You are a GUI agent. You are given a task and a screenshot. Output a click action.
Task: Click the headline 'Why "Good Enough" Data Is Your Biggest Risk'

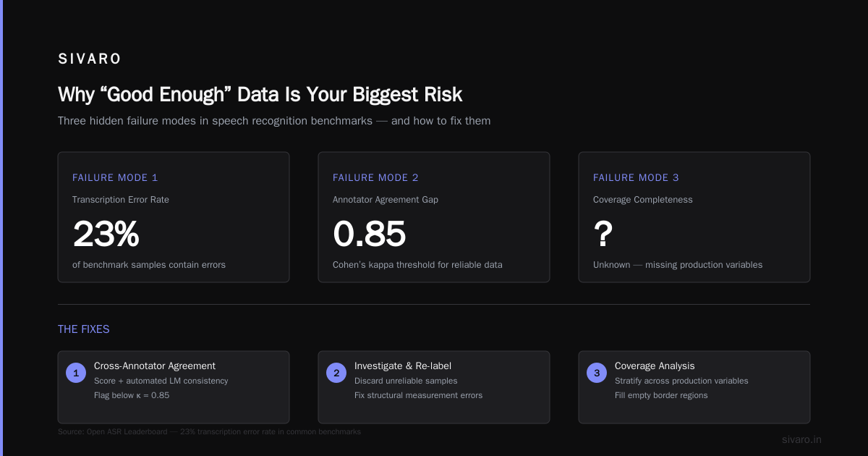tap(260, 95)
